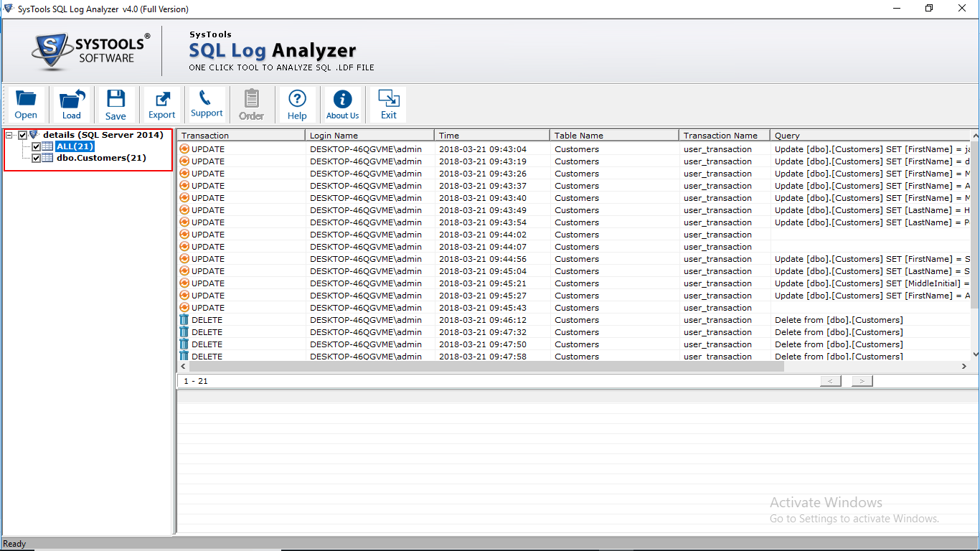Click the grid's scroll left arrow

click(x=183, y=366)
